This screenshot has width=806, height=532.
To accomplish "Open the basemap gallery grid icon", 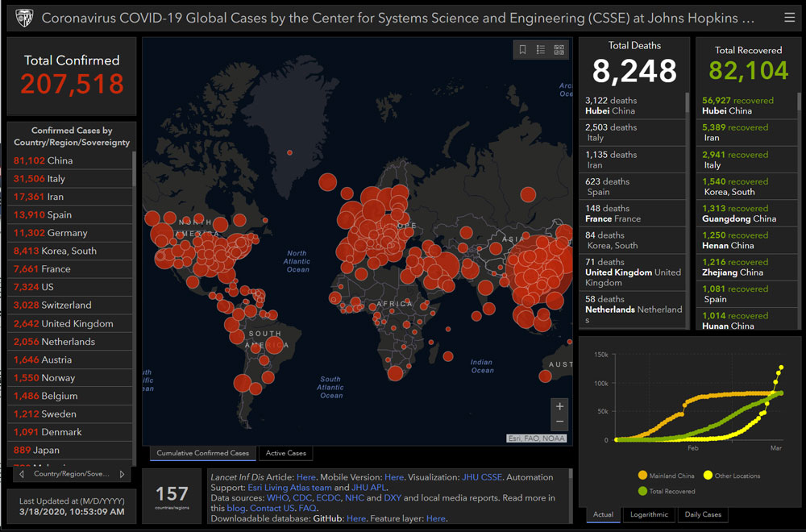I will 559,49.
